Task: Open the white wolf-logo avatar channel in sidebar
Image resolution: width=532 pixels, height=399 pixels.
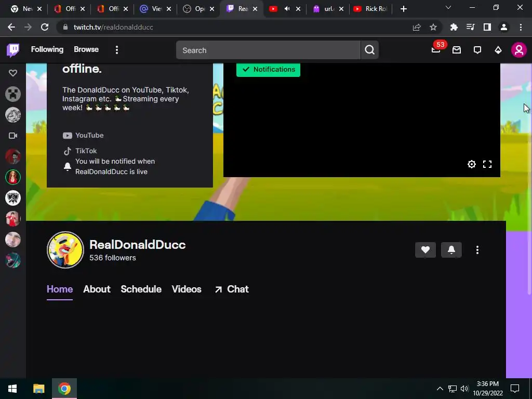Action: point(13,198)
